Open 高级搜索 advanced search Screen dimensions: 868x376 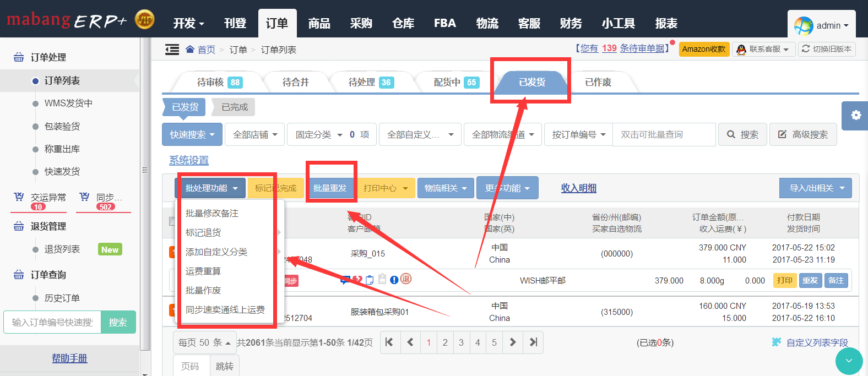pos(803,134)
